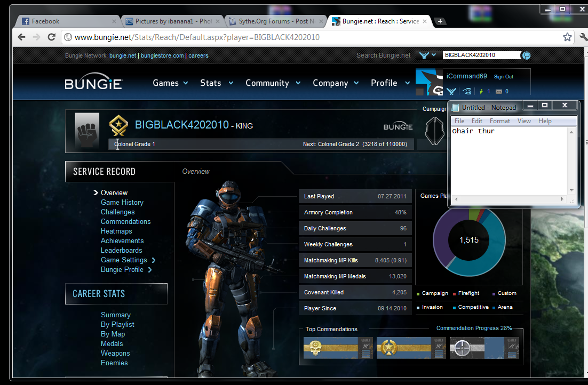Image resolution: width=588 pixels, height=385 pixels.
Task: Switch to the Sythe.Org Forums tab
Action: 275,21
